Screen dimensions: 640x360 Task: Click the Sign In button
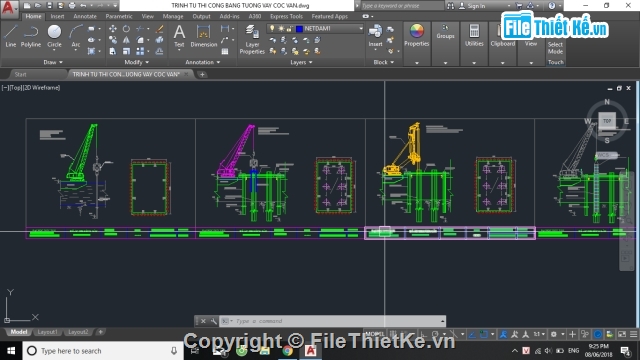click(x=473, y=6)
